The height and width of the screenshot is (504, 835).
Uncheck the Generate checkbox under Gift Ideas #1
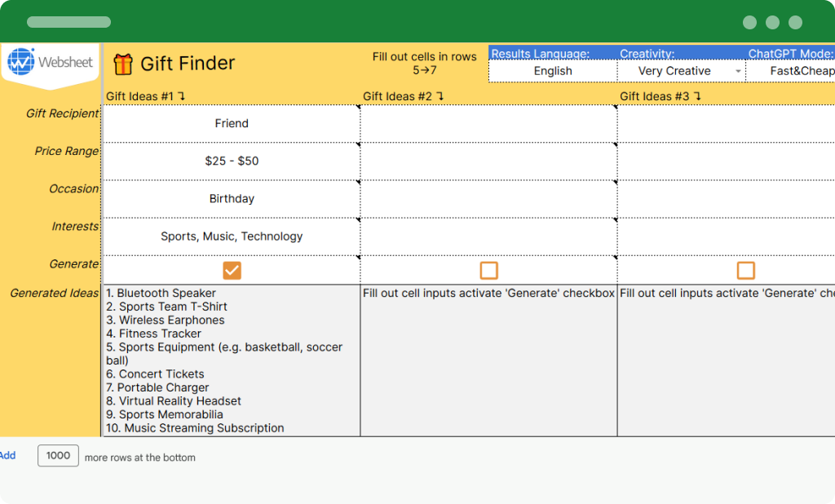(x=232, y=270)
